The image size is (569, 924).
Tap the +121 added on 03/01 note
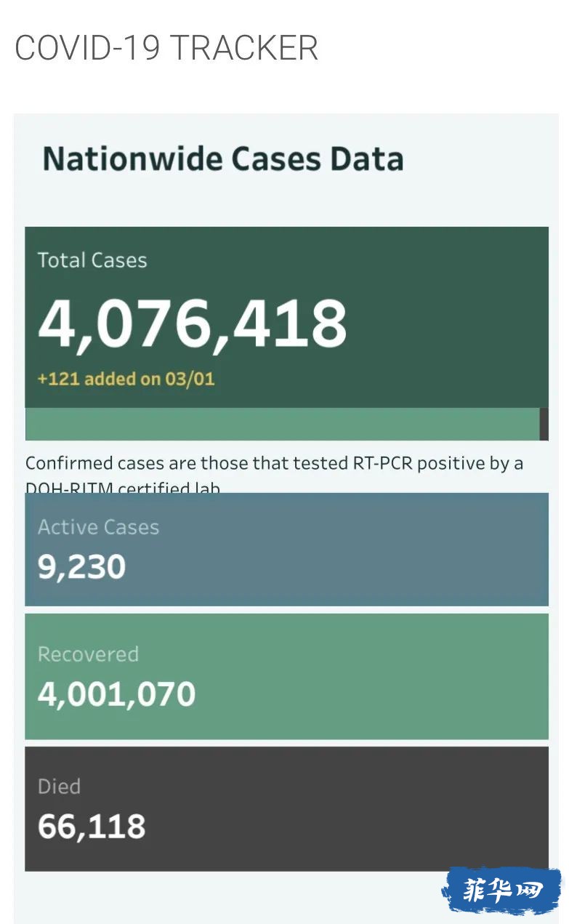tap(126, 379)
